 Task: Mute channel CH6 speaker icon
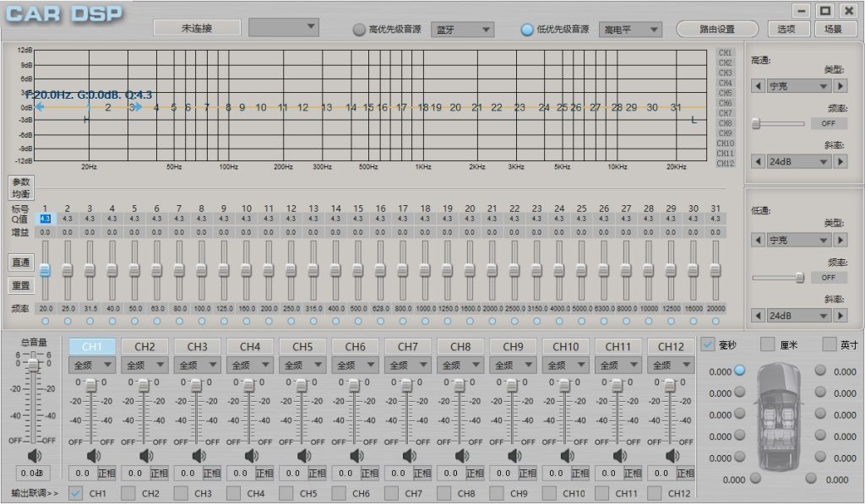click(357, 456)
